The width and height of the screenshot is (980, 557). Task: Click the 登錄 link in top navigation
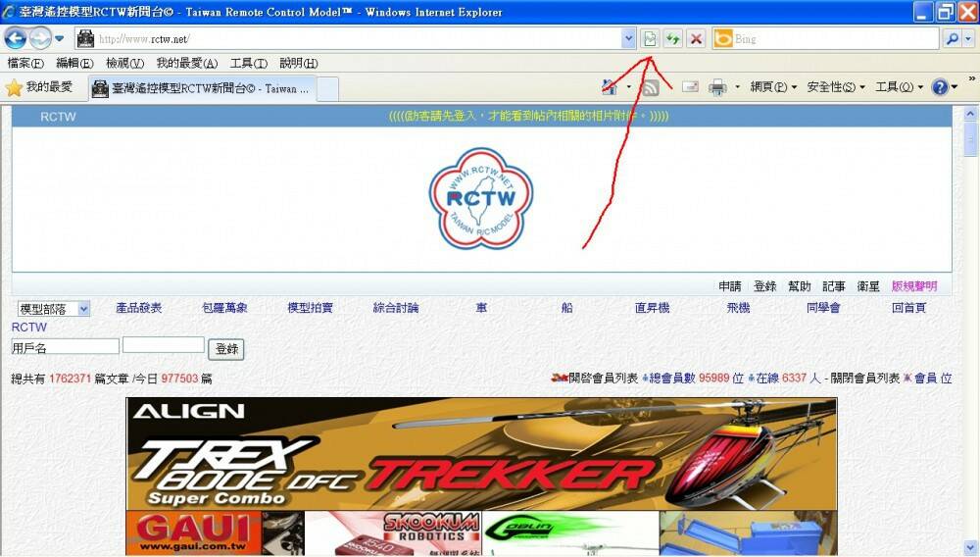coord(764,286)
